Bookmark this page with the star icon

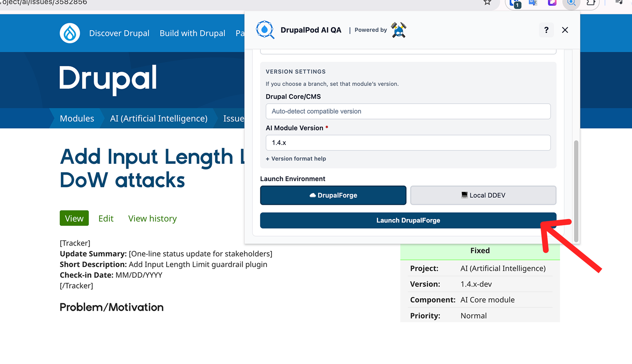(x=487, y=2)
